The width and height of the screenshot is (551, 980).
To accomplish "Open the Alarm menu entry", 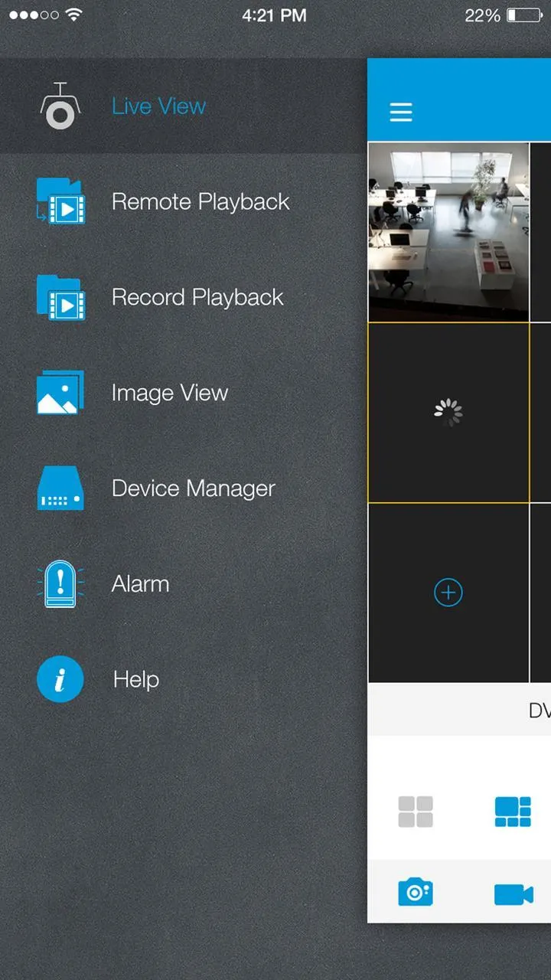I will [141, 584].
